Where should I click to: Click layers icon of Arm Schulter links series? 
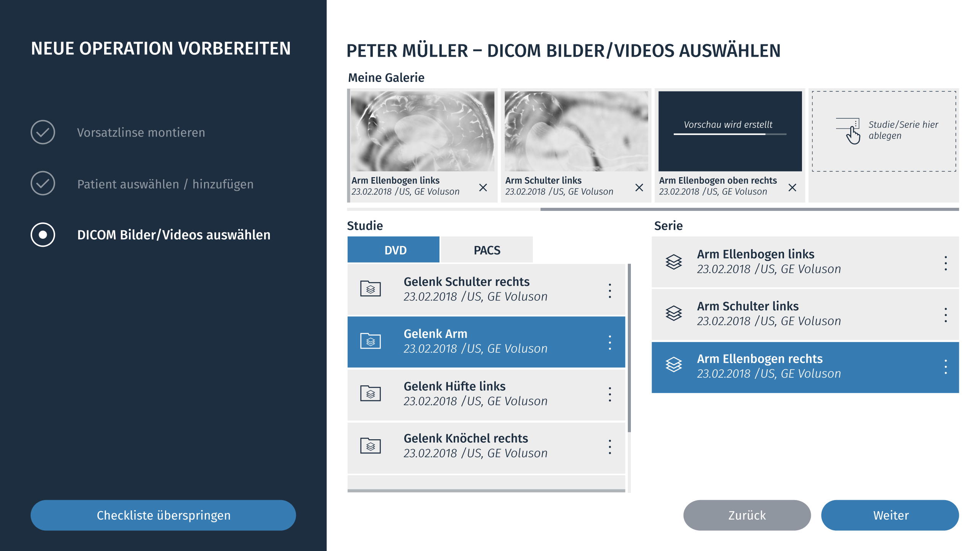point(674,313)
